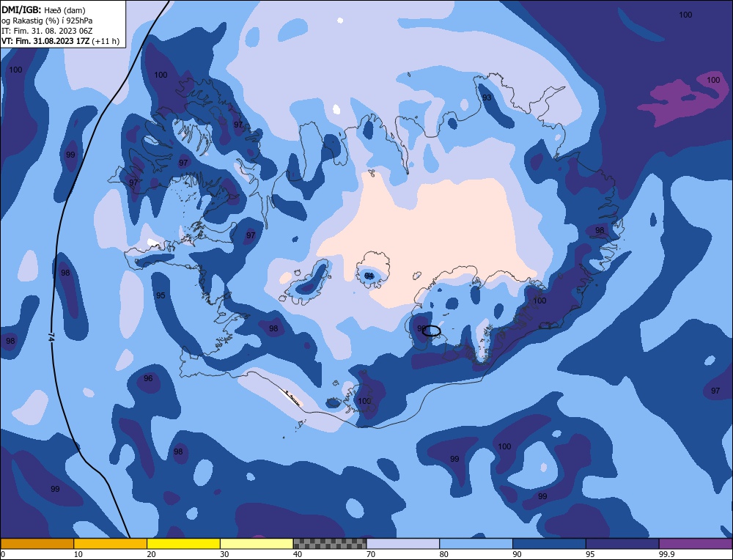Click the '94' humidity value on the glacier

(x=369, y=276)
